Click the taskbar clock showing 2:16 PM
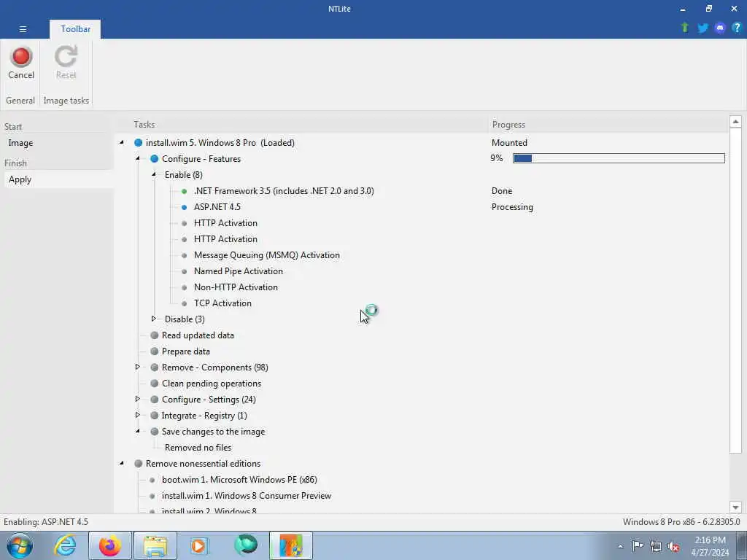The image size is (747, 560). click(x=710, y=546)
